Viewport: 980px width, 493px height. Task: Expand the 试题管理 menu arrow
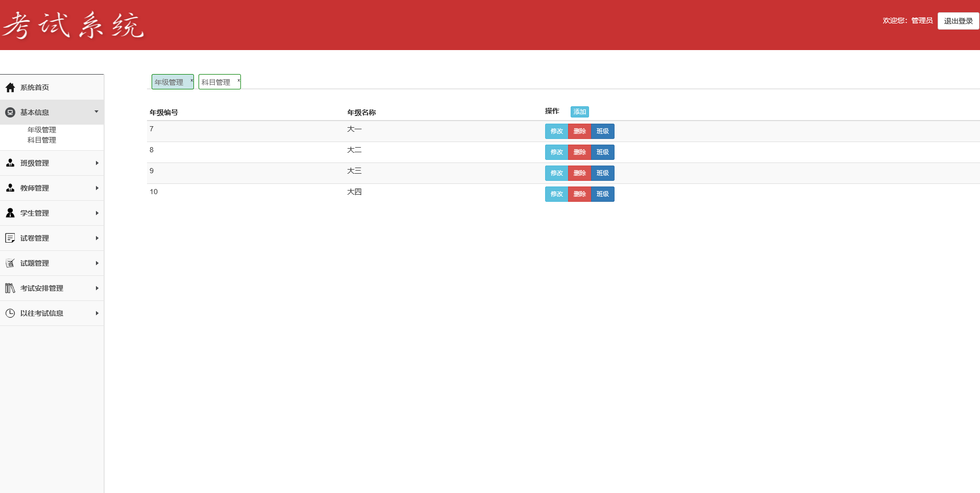pos(97,263)
